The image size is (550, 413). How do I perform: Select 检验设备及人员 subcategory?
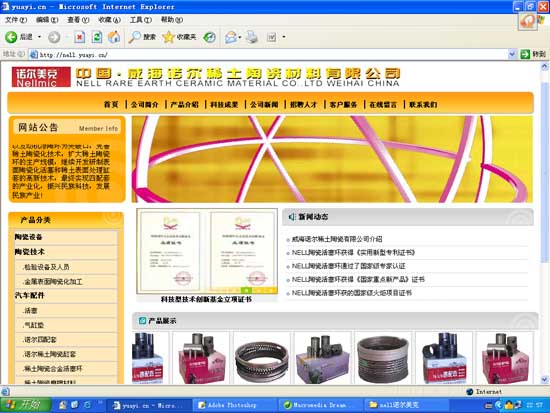[x=46, y=267]
